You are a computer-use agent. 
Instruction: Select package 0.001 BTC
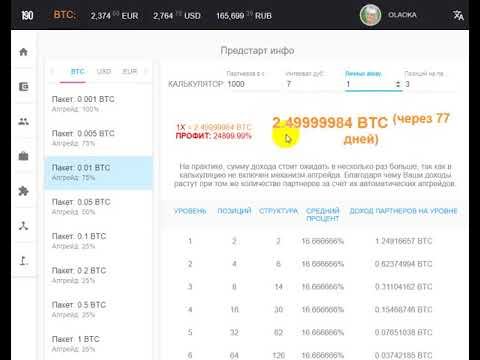(99, 104)
